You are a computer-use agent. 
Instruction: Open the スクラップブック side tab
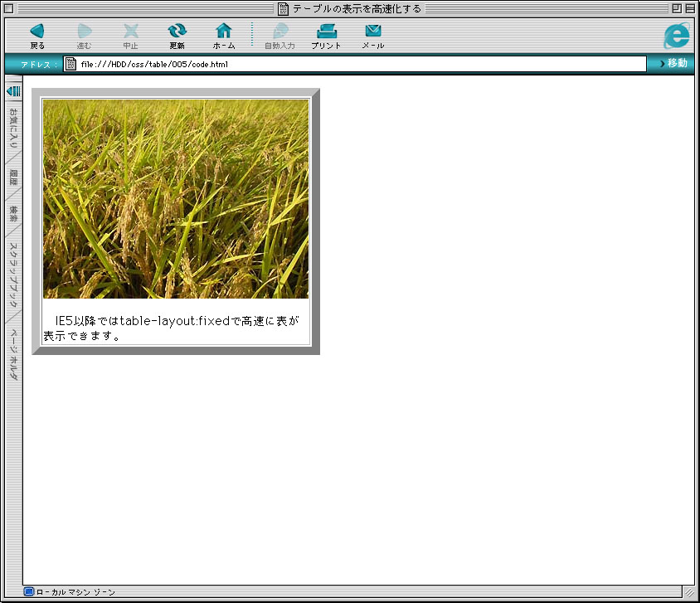pos(14,275)
